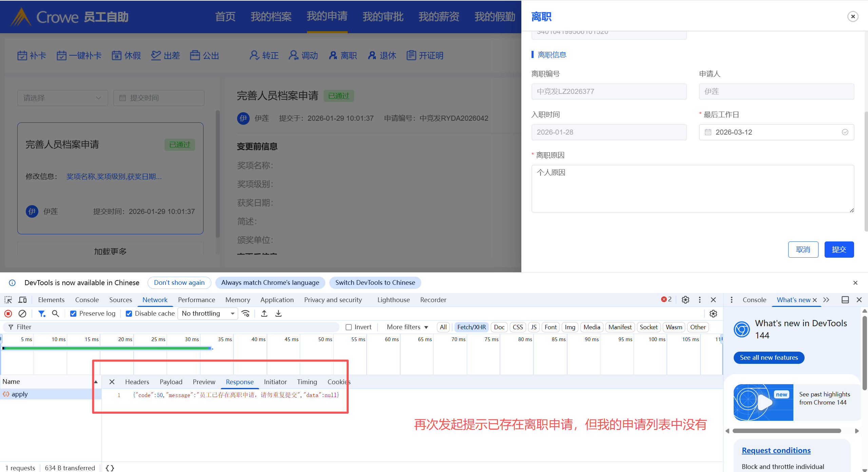Screen dimensions: 868x472
Task: Toggle the Disable cache checkbox
Action: [x=129, y=314]
